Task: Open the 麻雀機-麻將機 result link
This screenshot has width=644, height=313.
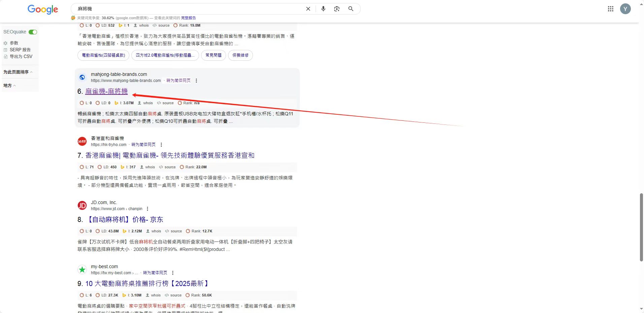Action: pos(106,91)
